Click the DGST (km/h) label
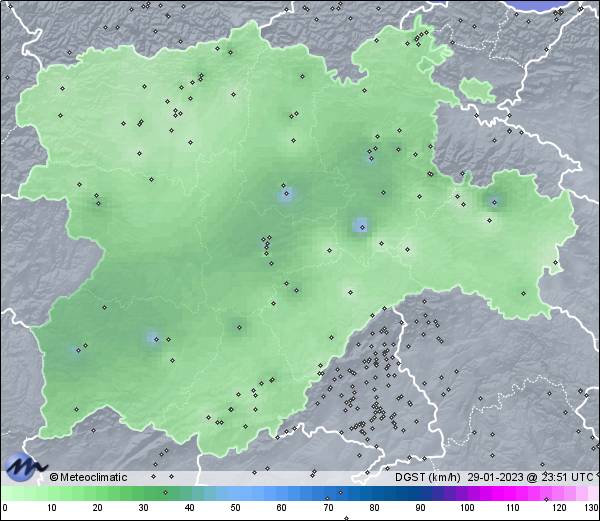 pos(428,477)
